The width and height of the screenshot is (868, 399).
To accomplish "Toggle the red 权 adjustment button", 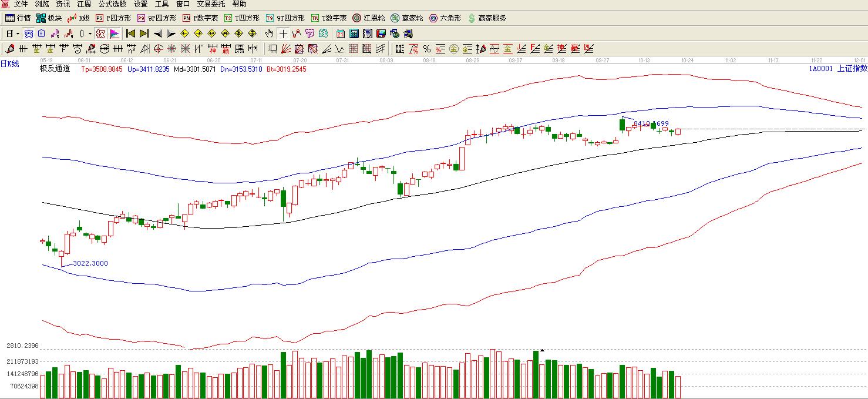I will click(x=100, y=33).
